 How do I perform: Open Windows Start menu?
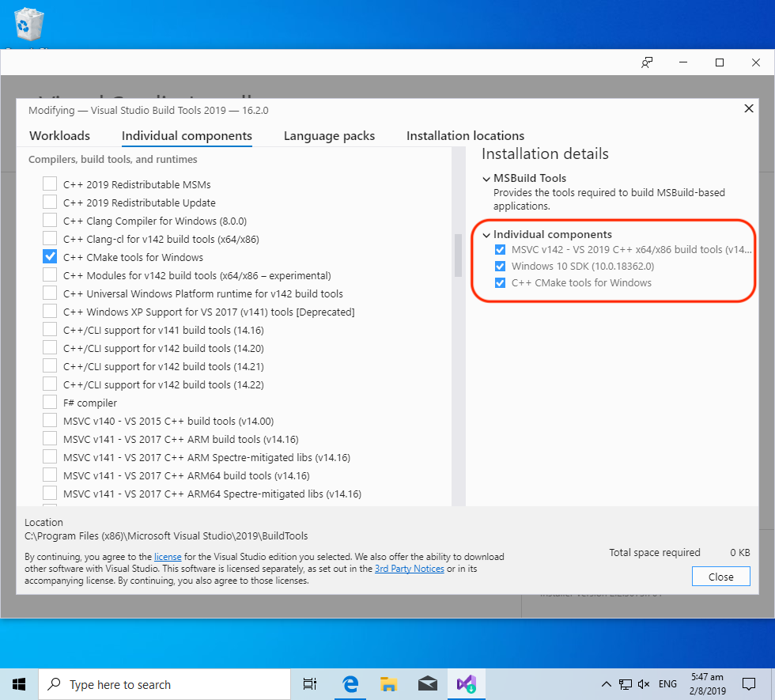(x=19, y=684)
